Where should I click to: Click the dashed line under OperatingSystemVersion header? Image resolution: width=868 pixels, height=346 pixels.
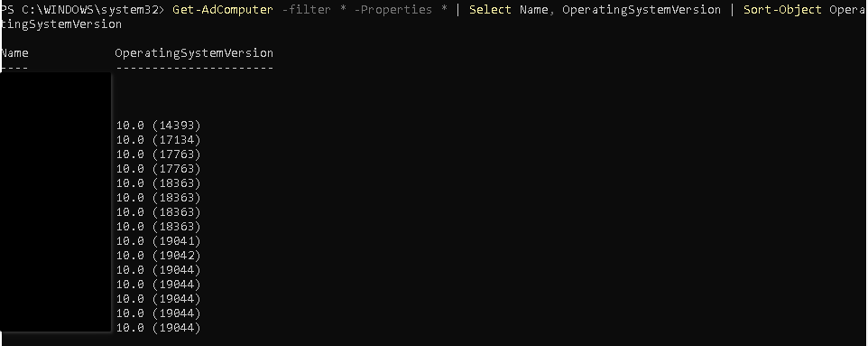tap(194, 68)
